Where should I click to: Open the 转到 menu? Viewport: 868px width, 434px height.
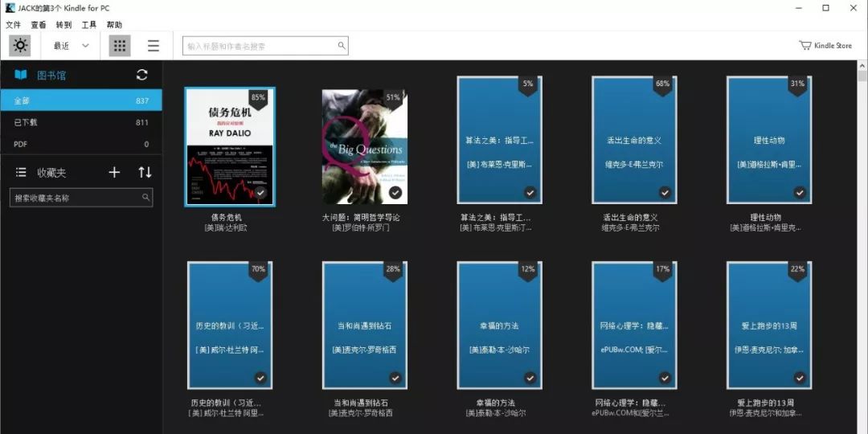[63, 25]
